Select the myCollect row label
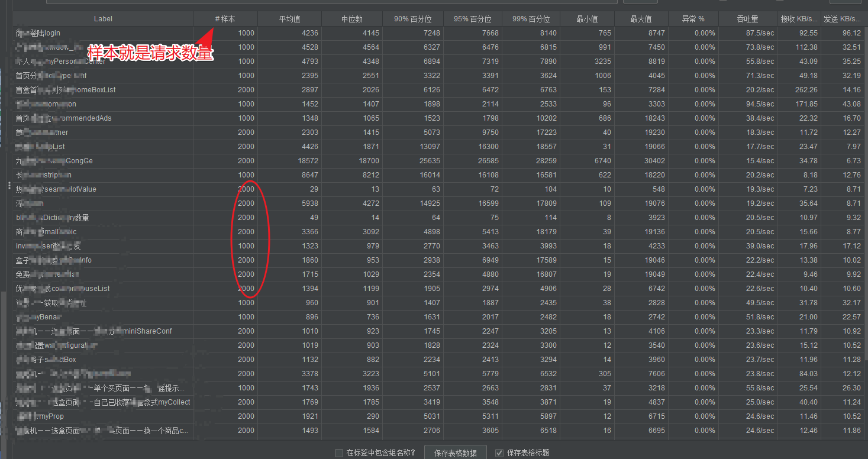 click(x=103, y=402)
